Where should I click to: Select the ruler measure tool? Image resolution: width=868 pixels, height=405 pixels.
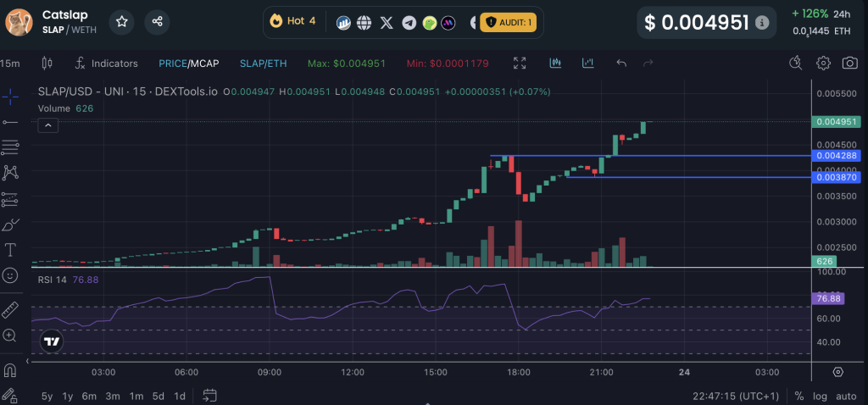point(10,310)
